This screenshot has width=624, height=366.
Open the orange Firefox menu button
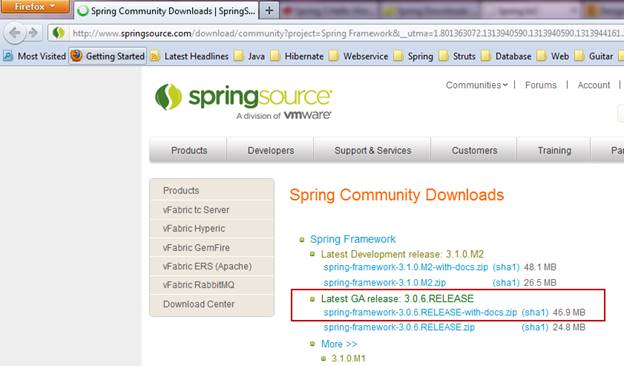[35, 6]
